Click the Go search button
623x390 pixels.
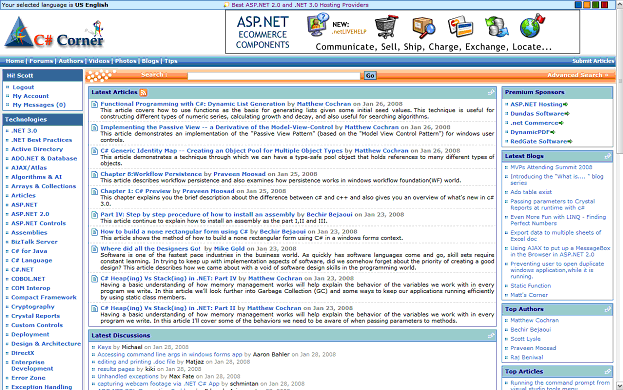point(370,75)
